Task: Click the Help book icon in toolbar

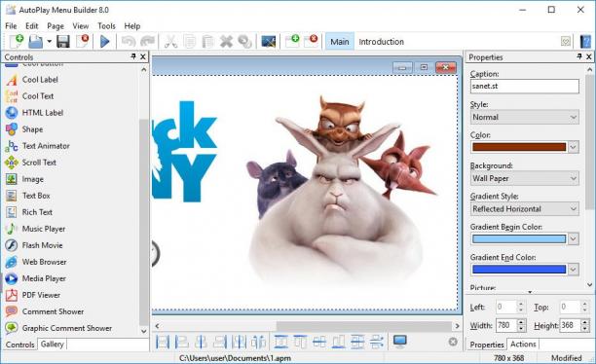Action: 585,42
